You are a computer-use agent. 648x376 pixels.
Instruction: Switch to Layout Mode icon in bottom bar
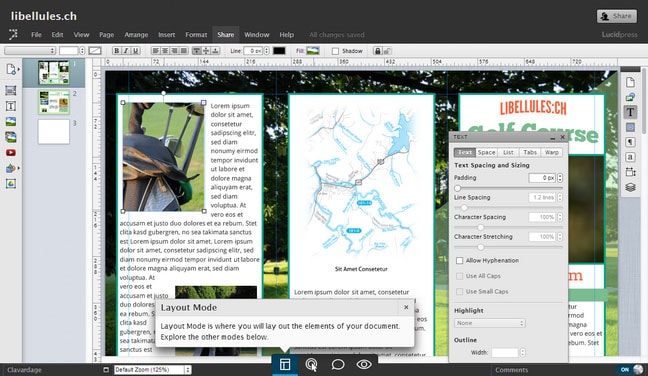click(285, 364)
